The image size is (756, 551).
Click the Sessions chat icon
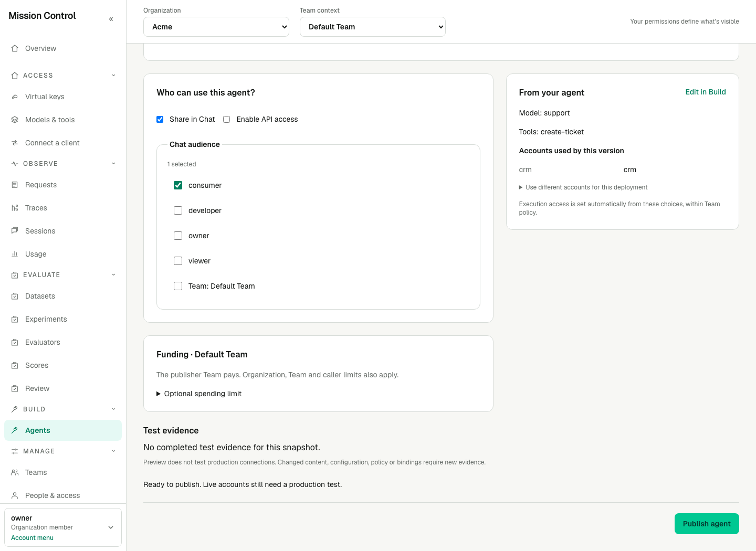[15, 231]
